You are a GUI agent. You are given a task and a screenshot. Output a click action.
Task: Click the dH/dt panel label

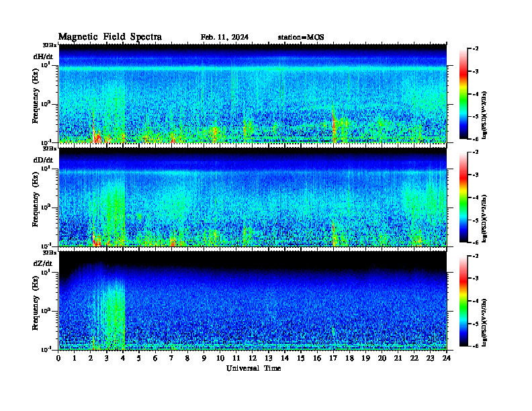tap(43, 56)
